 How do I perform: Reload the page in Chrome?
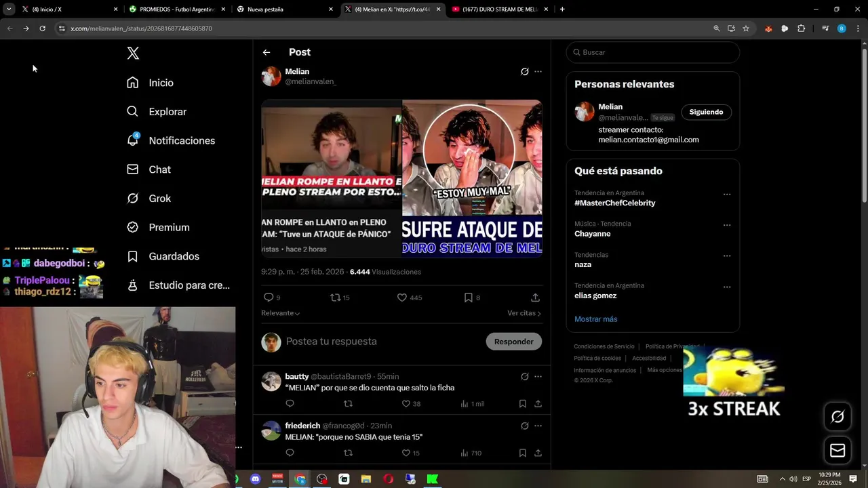click(x=42, y=28)
